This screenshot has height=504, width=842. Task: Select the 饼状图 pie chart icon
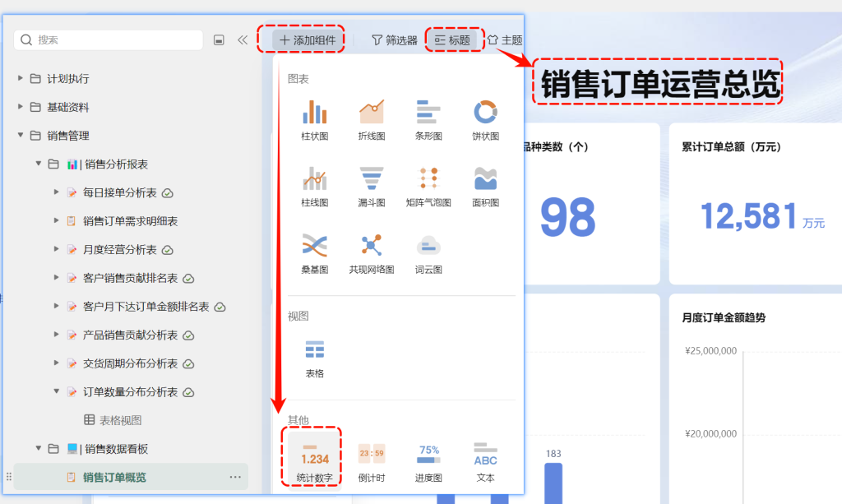[485, 112]
